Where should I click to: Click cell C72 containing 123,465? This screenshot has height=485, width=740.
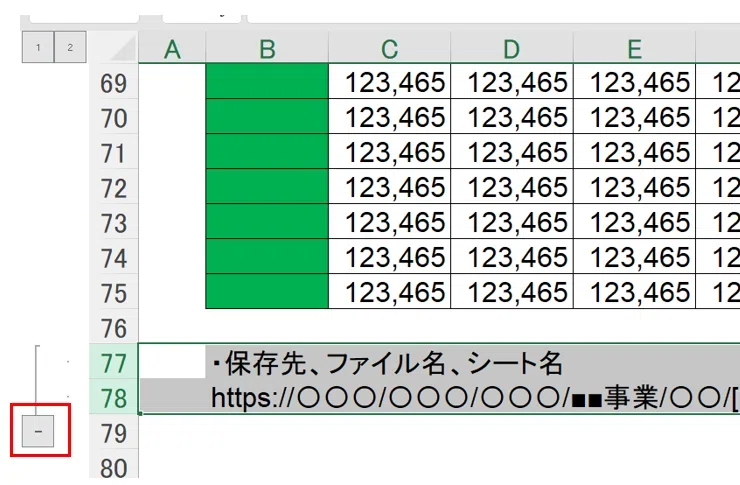point(389,187)
